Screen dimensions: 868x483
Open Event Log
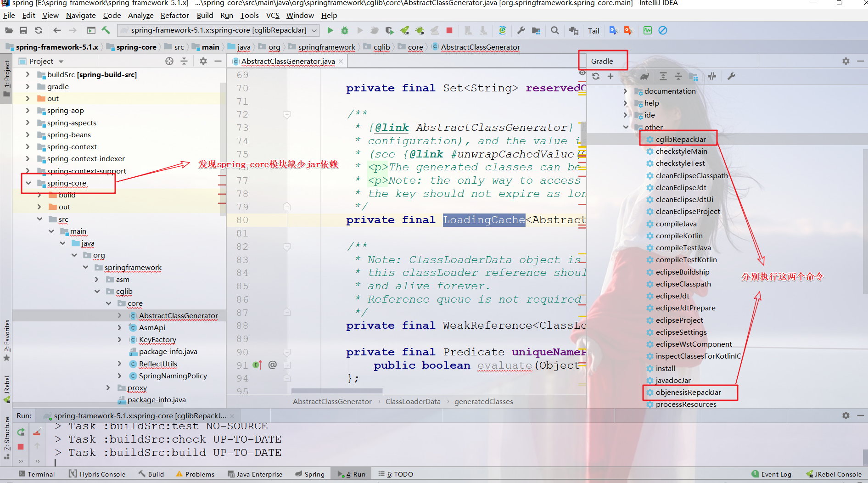[x=771, y=474]
